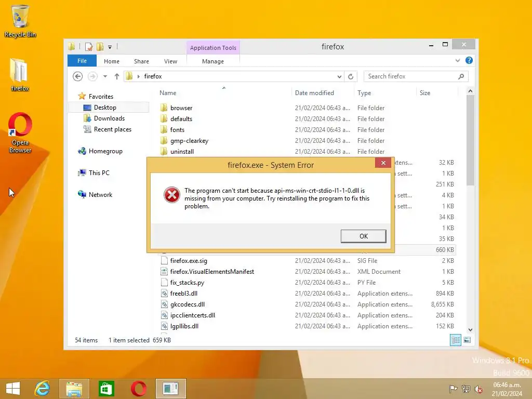
Task: Expand the ribbon with the chevron
Action: pyautogui.click(x=458, y=60)
